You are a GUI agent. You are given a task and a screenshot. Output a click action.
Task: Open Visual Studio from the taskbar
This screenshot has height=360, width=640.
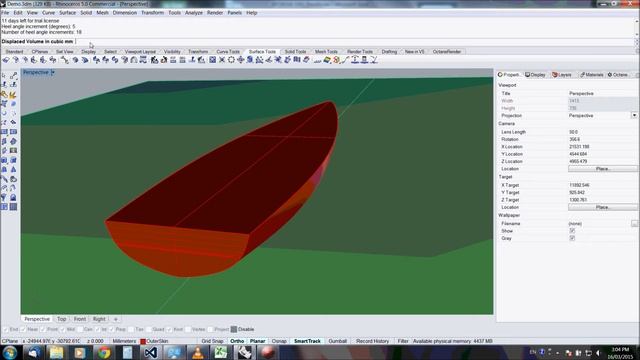click(151, 352)
